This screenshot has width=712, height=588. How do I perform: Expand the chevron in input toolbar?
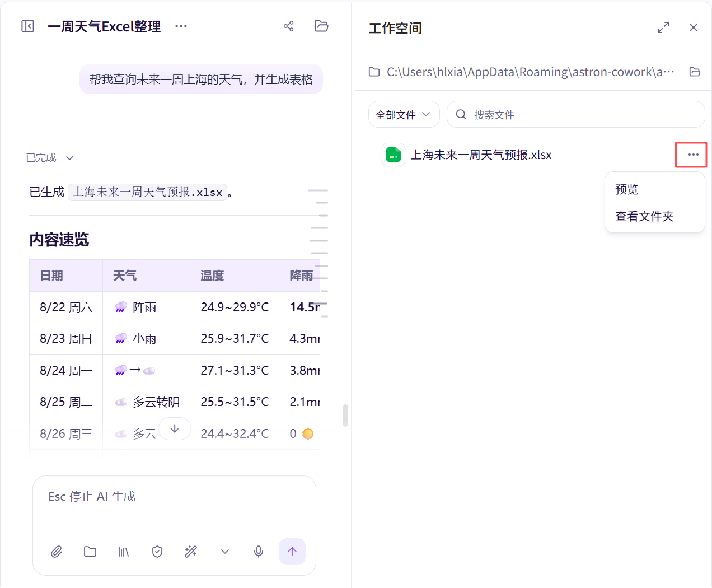coord(225,552)
